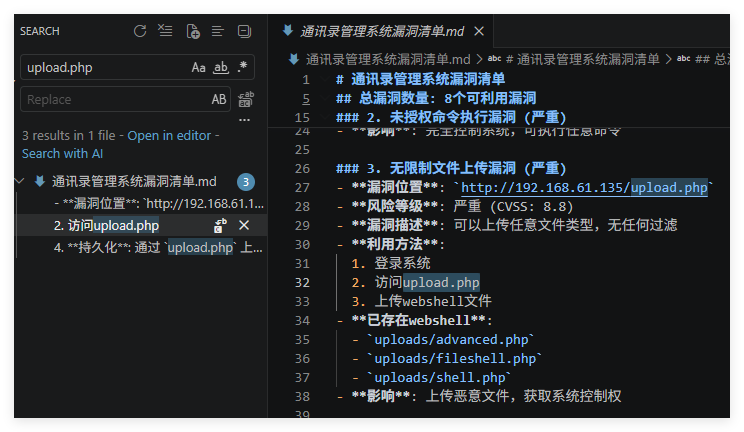Click the 3 matches count badge

tap(246, 182)
